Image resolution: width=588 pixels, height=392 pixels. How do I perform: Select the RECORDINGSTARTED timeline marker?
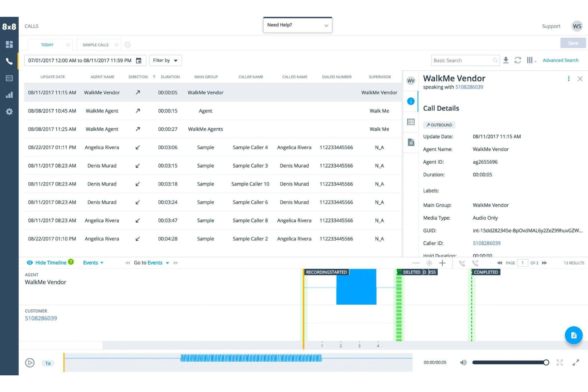326,272
